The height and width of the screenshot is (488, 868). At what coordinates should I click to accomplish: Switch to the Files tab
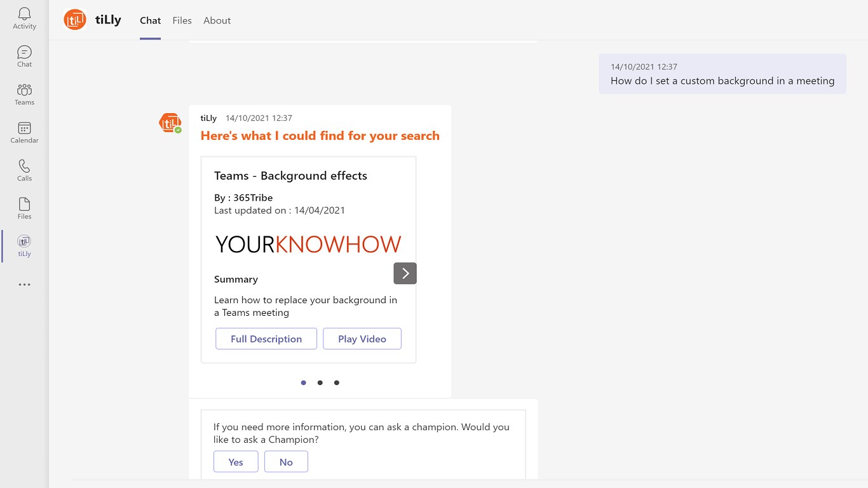182,20
